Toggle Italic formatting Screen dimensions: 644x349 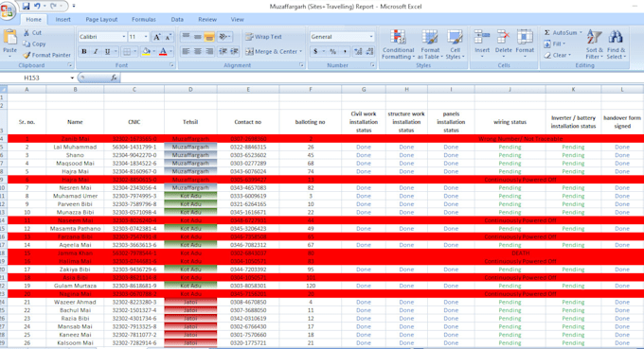(x=96, y=52)
